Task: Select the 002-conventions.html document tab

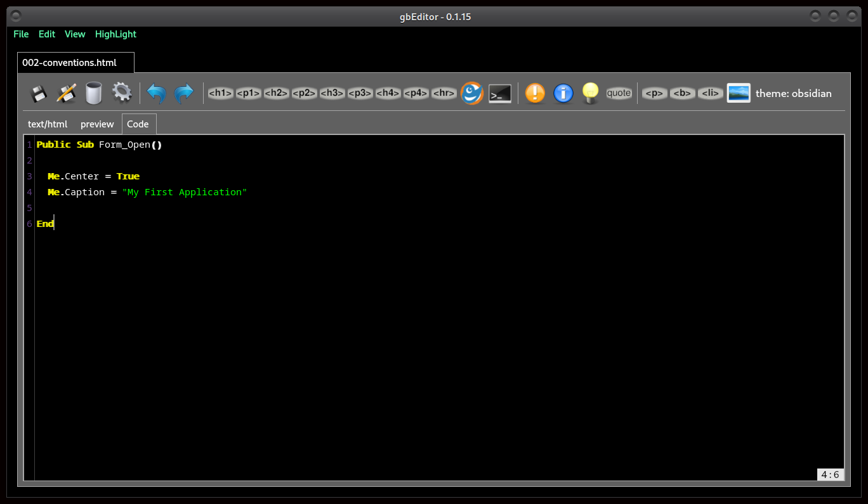Action: pos(69,63)
